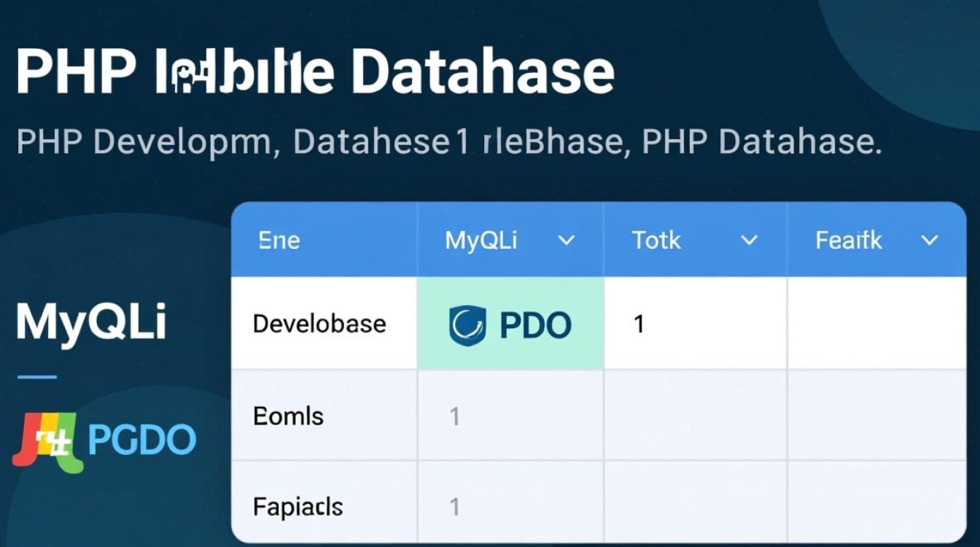Click the shield icon beside PDO
This screenshot has height=547, width=980.
coord(467,325)
